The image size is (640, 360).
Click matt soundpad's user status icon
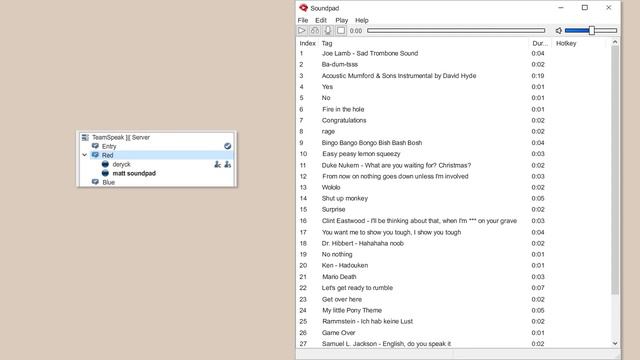105,173
